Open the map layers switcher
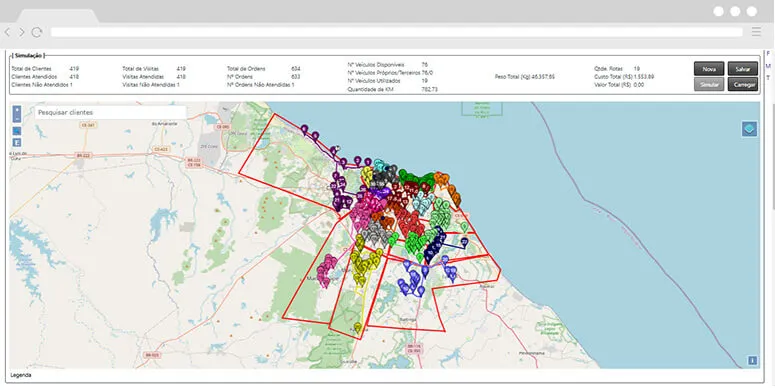The height and width of the screenshot is (390, 775). pos(749,129)
